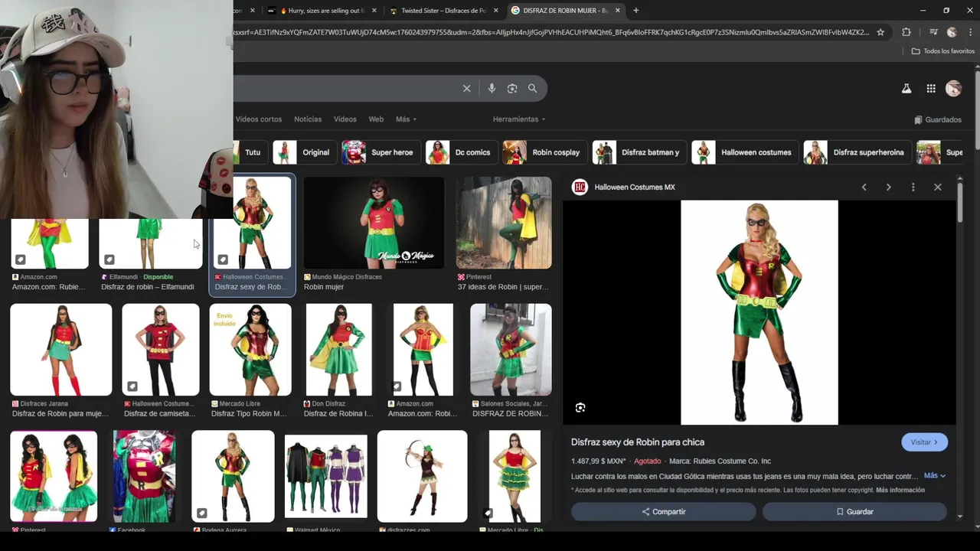Image resolution: width=980 pixels, height=551 pixels.
Task: Open preview panel more options menu
Action: pos(913,187)
